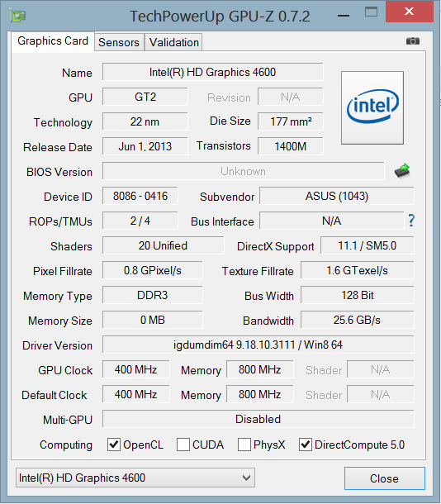Close the window with the red X
The width and height of the screenshot is (441, 504).
pos(409,12)
